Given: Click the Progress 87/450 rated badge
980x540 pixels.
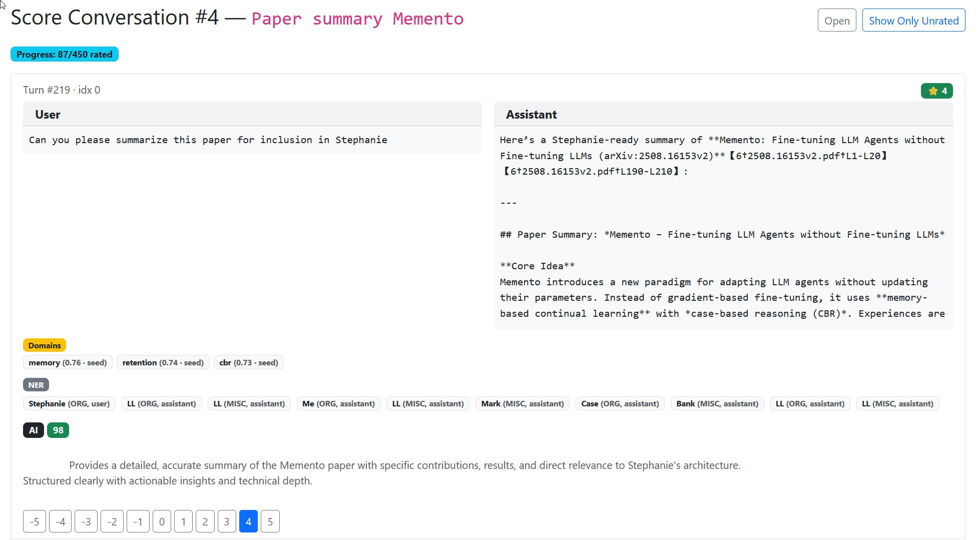Looking at the screenshot, I should coord(65,54).
